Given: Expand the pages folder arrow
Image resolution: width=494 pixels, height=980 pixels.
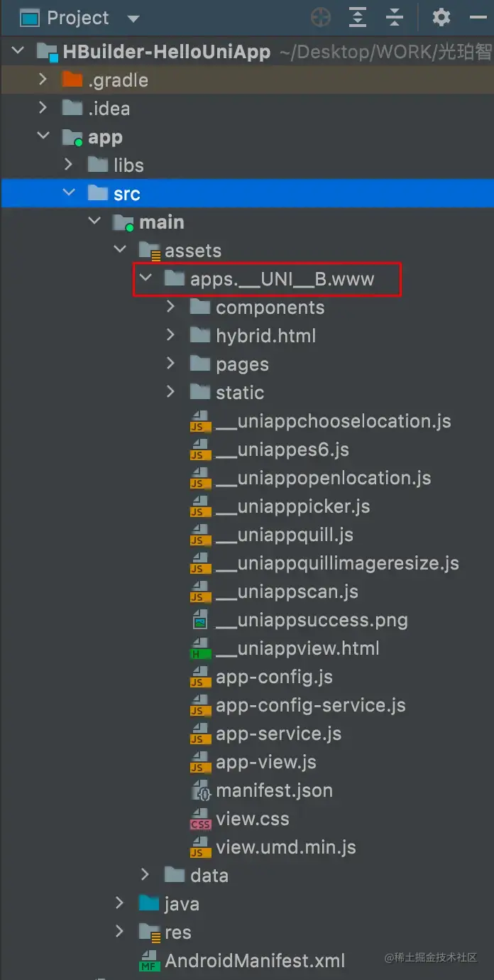Looking at the screenshot, I should (170, 364).
